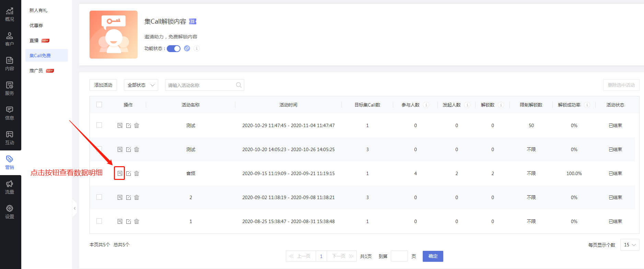
Task: Click the 下一页 next page button
Action: click(x=342, y=256)
